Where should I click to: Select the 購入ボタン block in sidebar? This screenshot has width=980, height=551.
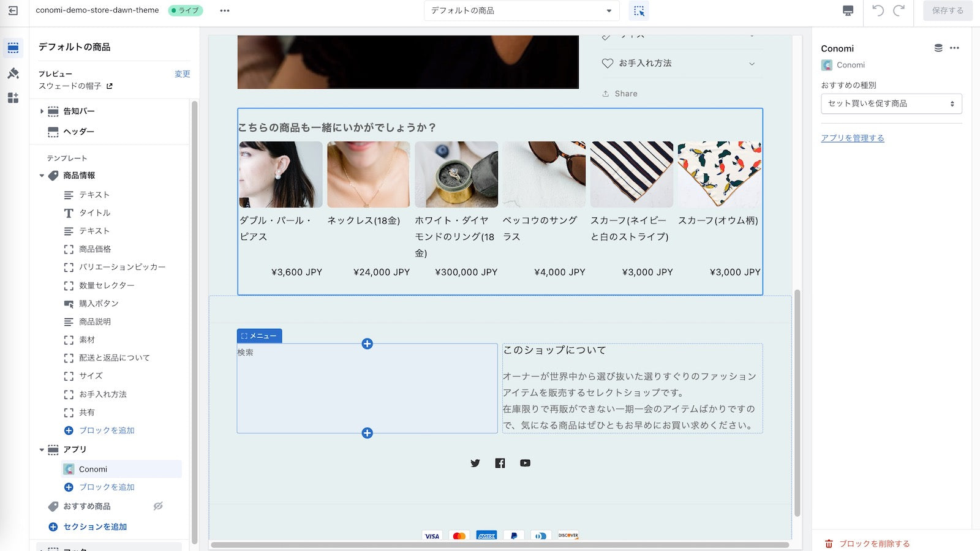click(99, 304)
